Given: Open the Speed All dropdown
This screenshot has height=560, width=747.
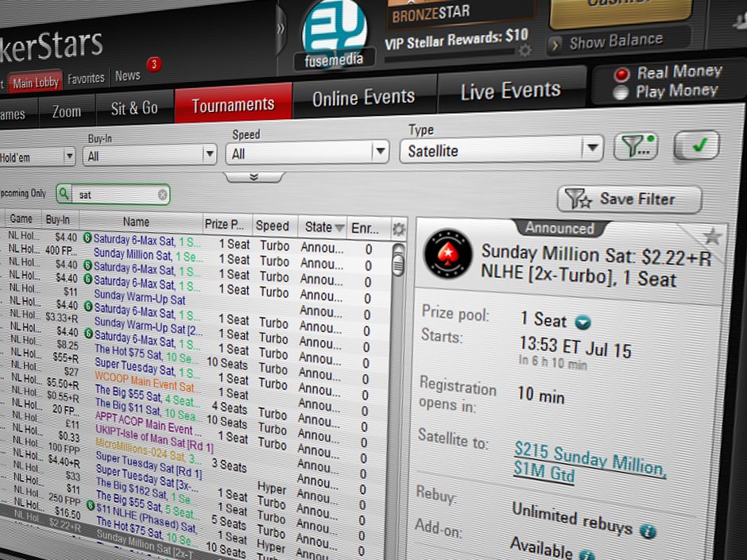Looking at the screenshot, I should point(308,153).
